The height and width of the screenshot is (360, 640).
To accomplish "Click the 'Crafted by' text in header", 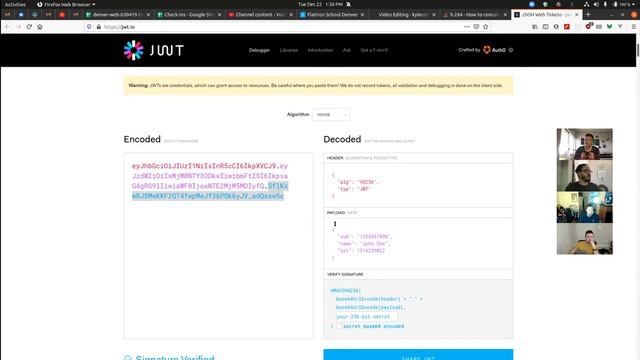I will tap(469, 50).
